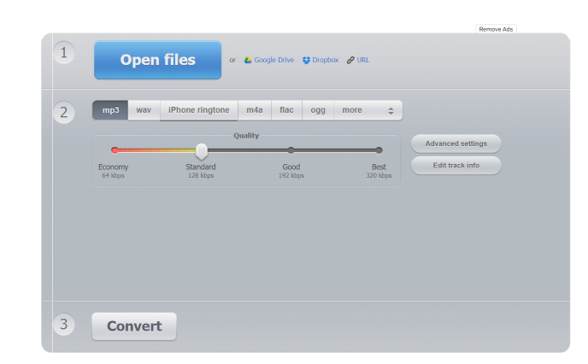Click the 64 kbps text
The width and height of the screenshot is (588, 364).
tap(114, 175)
